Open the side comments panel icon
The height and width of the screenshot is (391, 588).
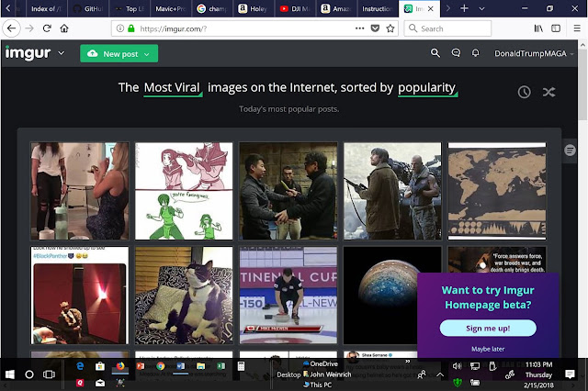tap(570, 151)
